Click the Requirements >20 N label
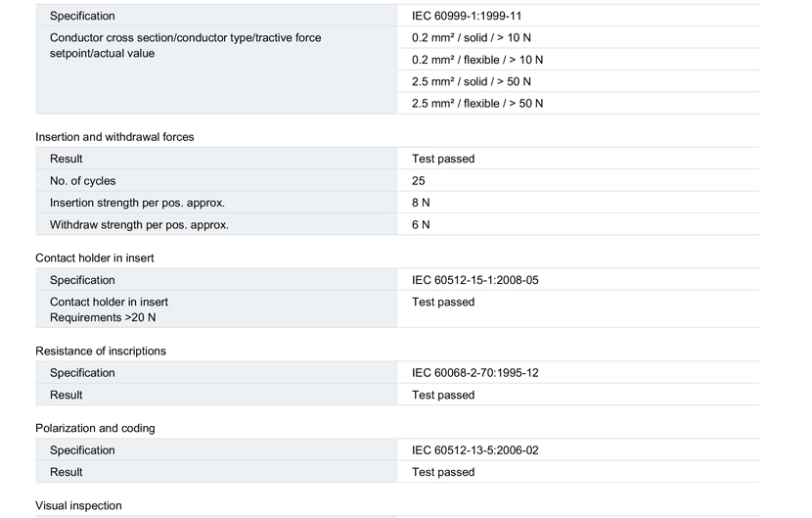This screenshot has height=518, width=812. pos(103,318)
